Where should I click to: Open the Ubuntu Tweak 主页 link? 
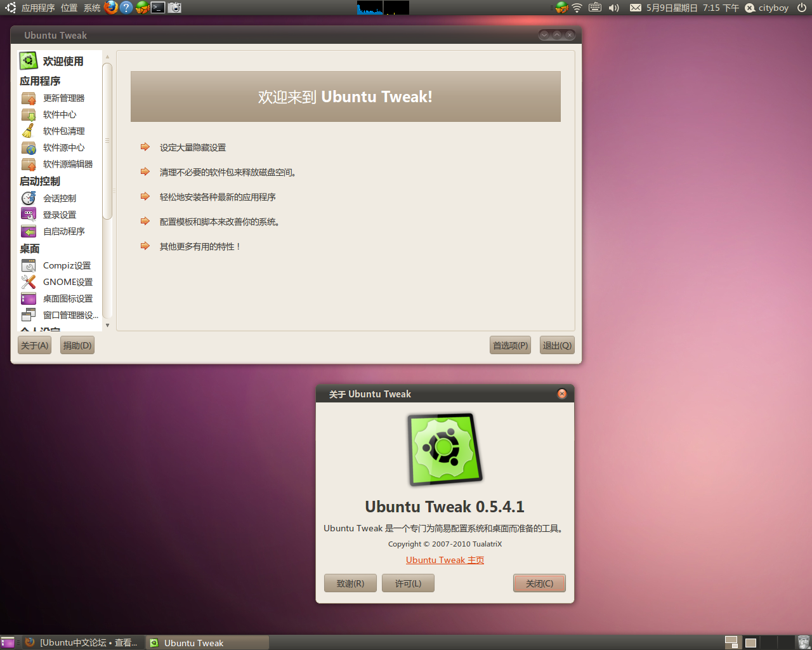coord(445,560)
